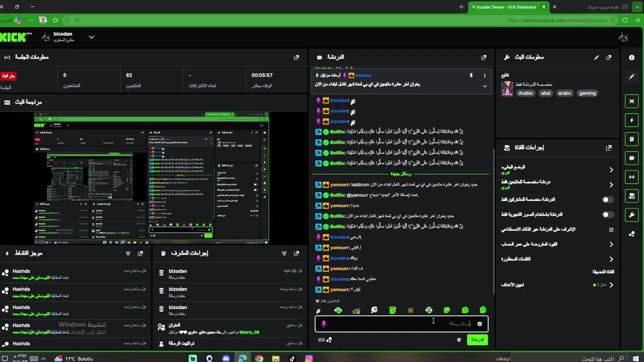Viewport: 644px width, 362px height.
Task: Click the info icon in the sidebar
Action: click(x=632, y=57)
